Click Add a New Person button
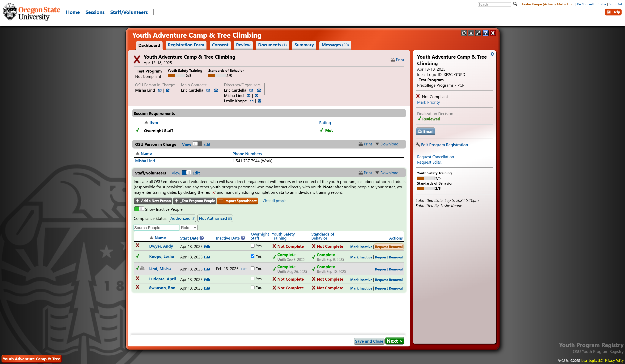The width and height of the screenshot is (625, 364). pyautogui.click(x=153, y=201)
